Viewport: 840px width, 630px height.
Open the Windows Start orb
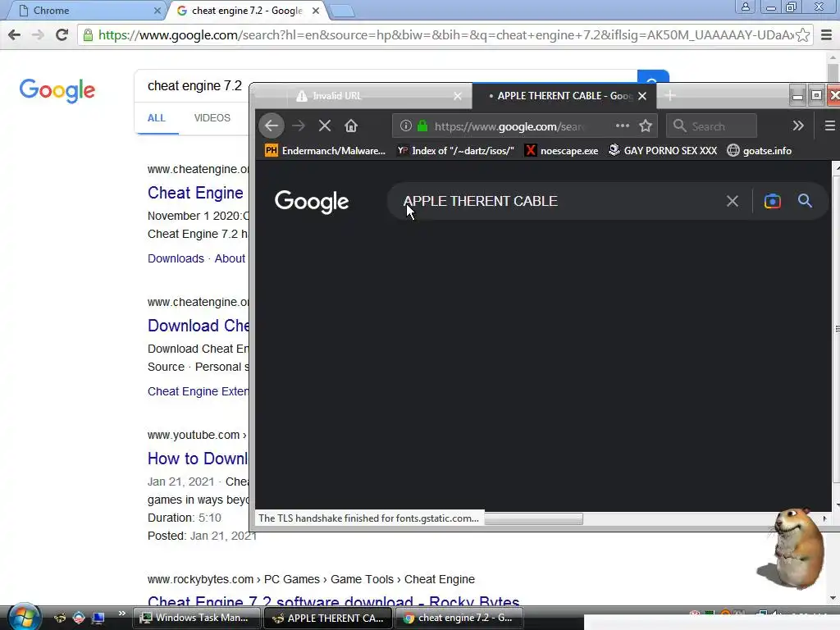24,618
